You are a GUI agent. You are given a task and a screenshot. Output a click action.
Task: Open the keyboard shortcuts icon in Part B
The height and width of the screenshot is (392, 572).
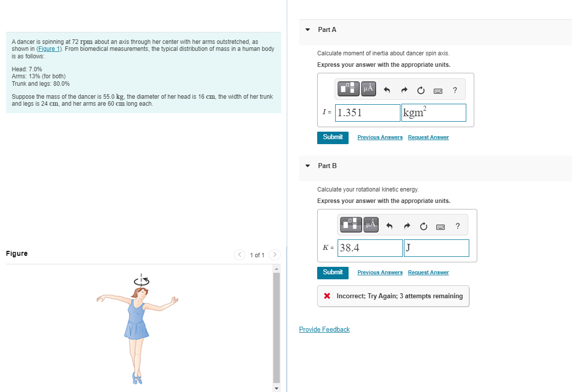pos(441,226)
